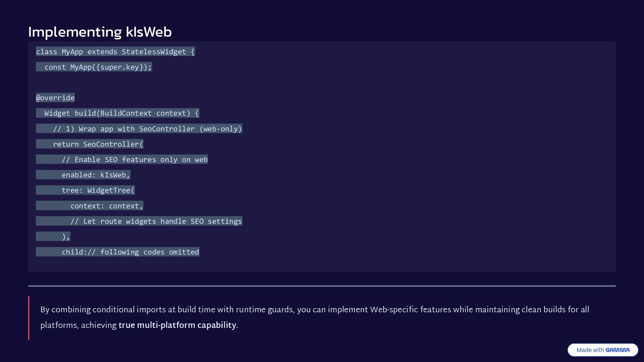Select the Implementing kIsWeb heading

(x=100, y=32)
